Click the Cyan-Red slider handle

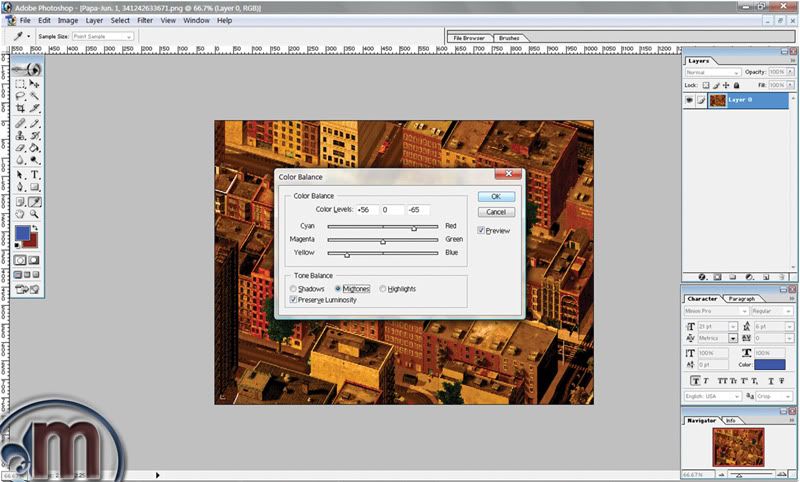(414, 229)
